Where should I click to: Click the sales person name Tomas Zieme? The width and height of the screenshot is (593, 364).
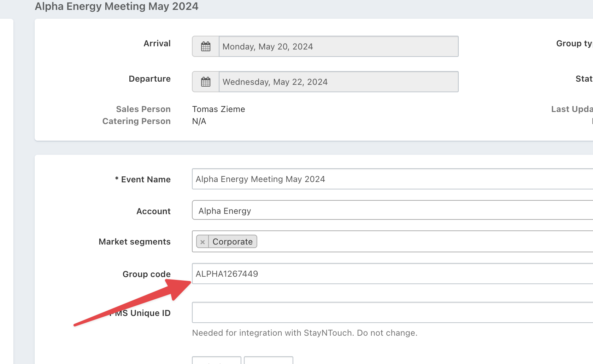pyautogui.click(x=218, y=109)
